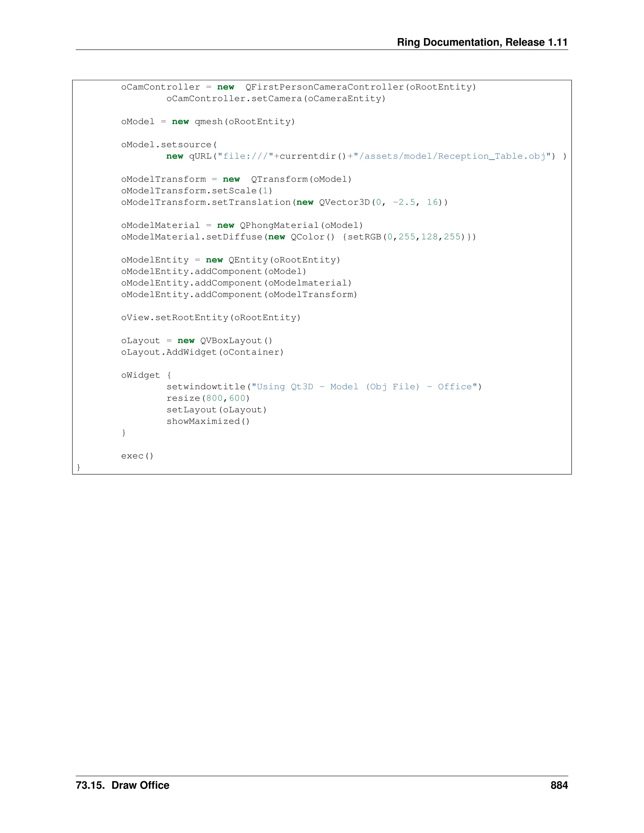Click the '73.15. Draw Office' footer title
The width and height of the screenshot is (644, 833).
[122, 785]
